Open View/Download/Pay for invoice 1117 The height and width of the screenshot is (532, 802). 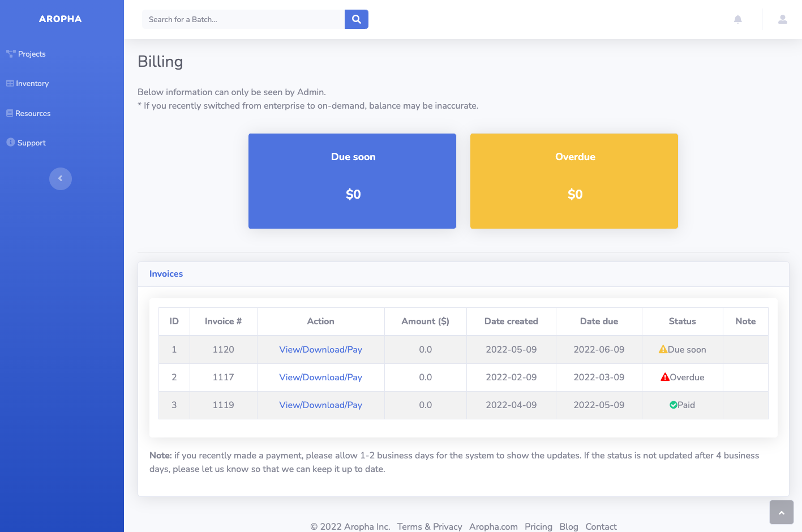click(x=320, y=377)
